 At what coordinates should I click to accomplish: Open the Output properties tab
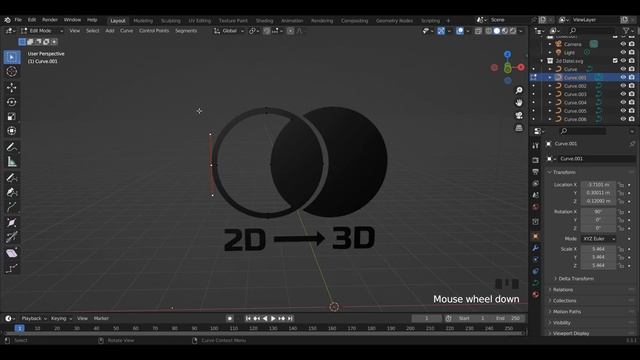536,172
